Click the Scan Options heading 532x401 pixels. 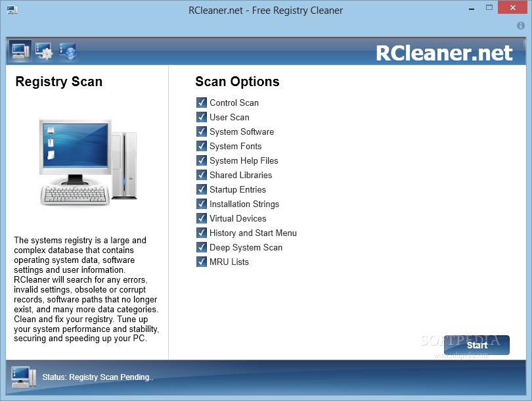[x=237, y=82]
